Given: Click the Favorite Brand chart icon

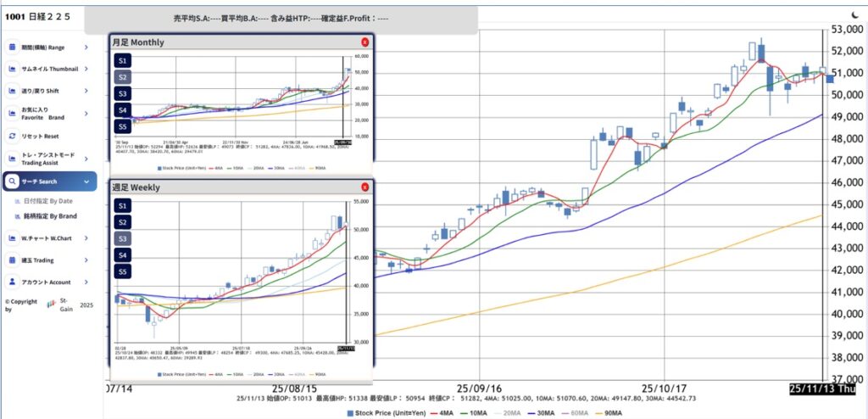Looking at the screenshot, I should point(13,113).
